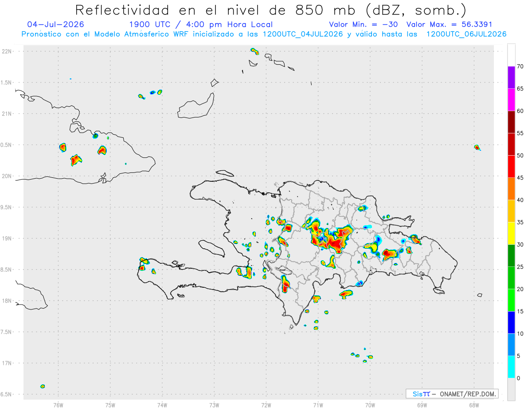532x411 pixels.
Task: Click the medium green 20-25 dBZ swatch
Action: click(x=511, y=278)
